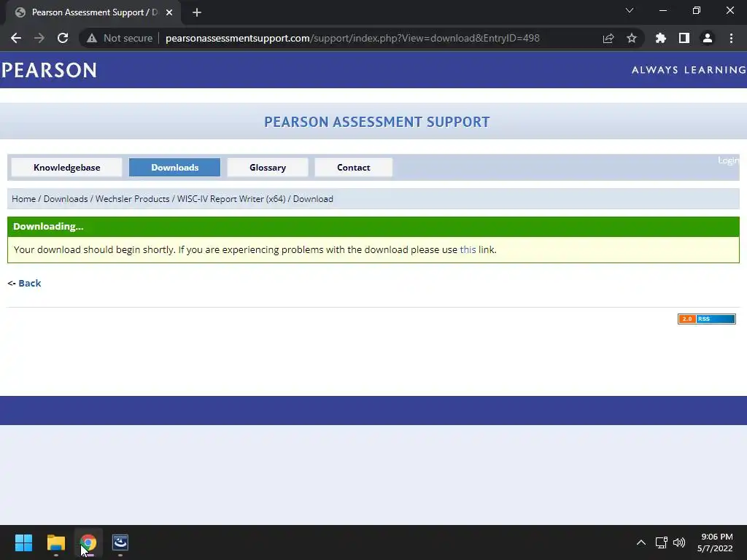Open the Extensions puzzle icon
The width and height of the screenshot is (747, 560).
(x=660, y=38)
